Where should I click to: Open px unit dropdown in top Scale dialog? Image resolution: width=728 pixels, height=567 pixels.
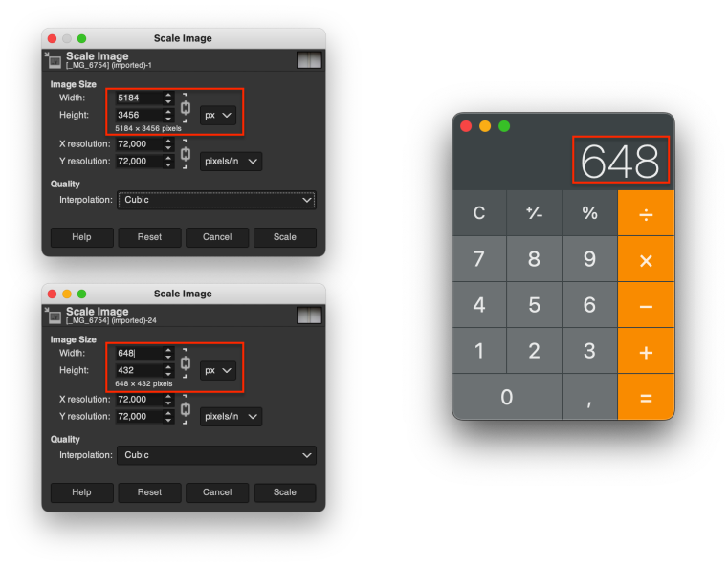pos(218,115)
